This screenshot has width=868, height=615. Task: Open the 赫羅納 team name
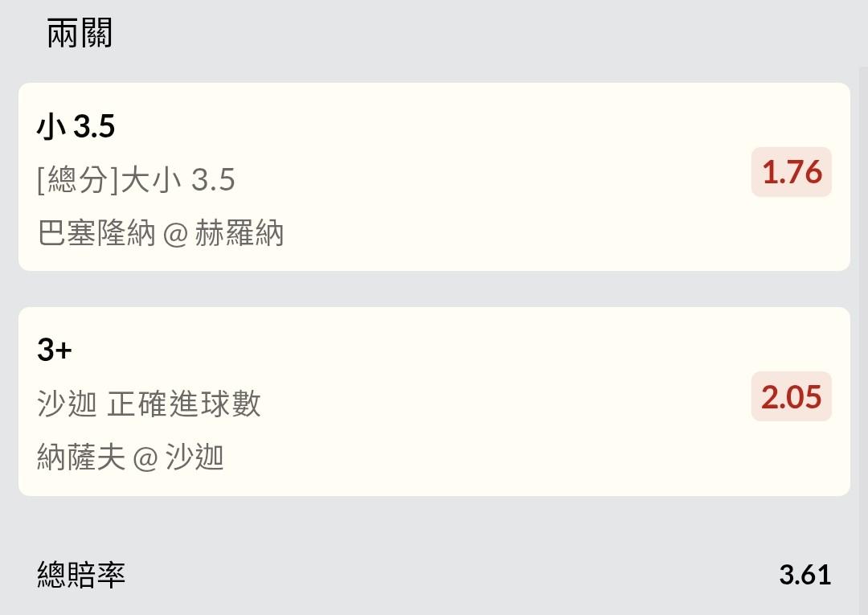[x=239, y=234]
